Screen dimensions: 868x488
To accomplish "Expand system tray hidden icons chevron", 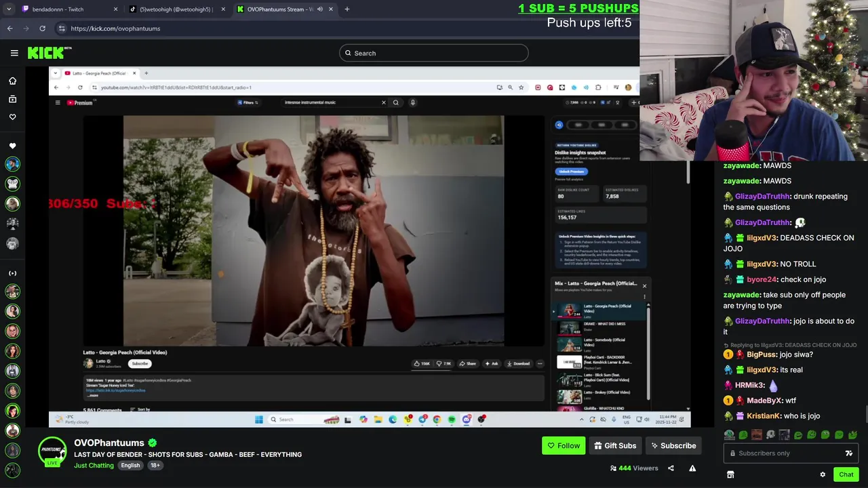I will (x=581, y=420).
